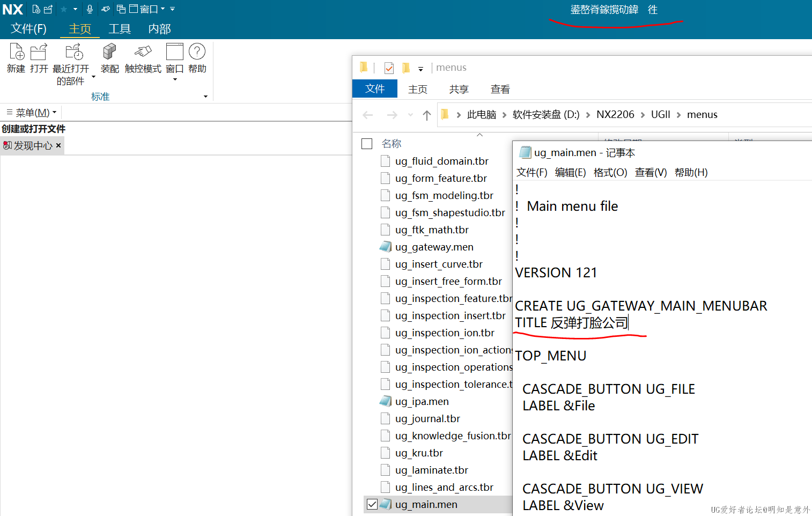Open Explorer customize quick access dropdown
812x516 pixels.
[420, 69]
